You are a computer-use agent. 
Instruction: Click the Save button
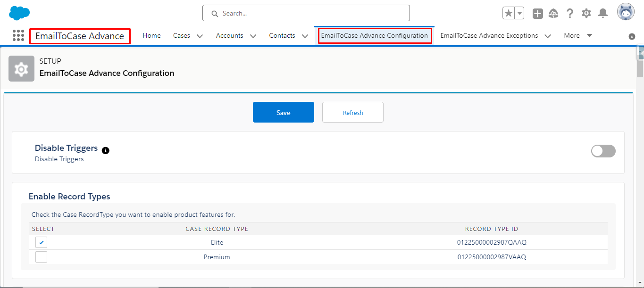click(x=283, y=112)
